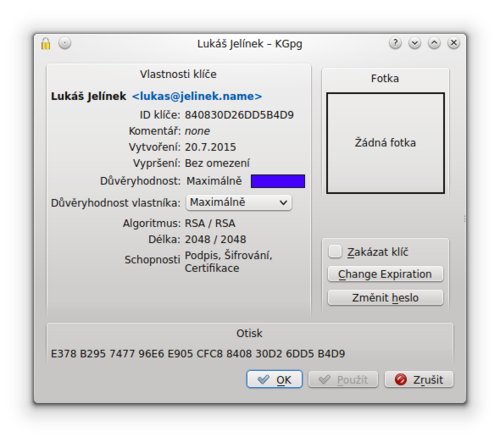Select the key ID 840830D26DD5B4D9

(x=239, y=115)
